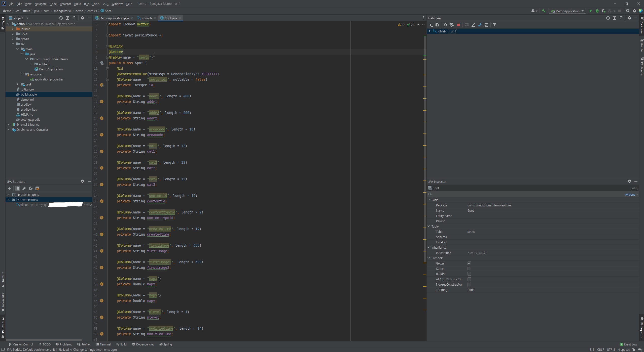Image resolution: width=644 pixels, height=352 pixels.
Task: Open the Refactor menu
Action: 65,4
